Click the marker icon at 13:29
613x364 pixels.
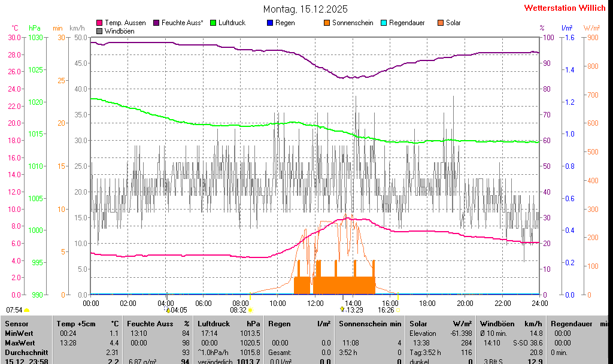(342, 310)
